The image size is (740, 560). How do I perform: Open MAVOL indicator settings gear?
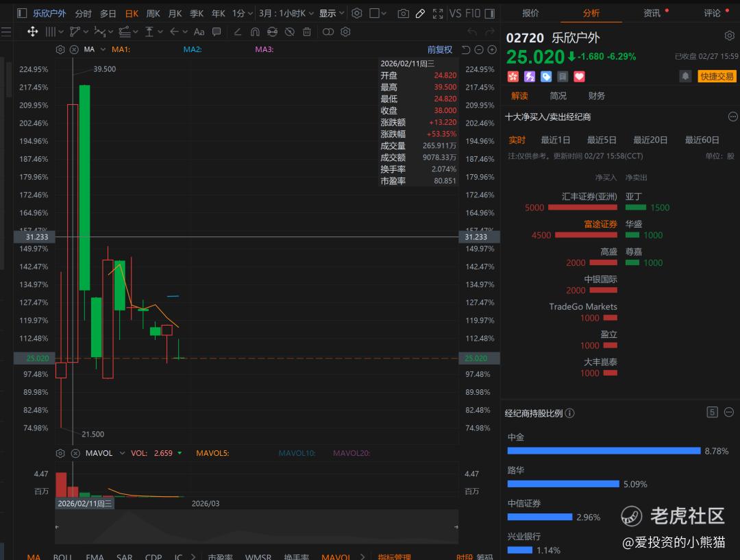tap(60, 453)
